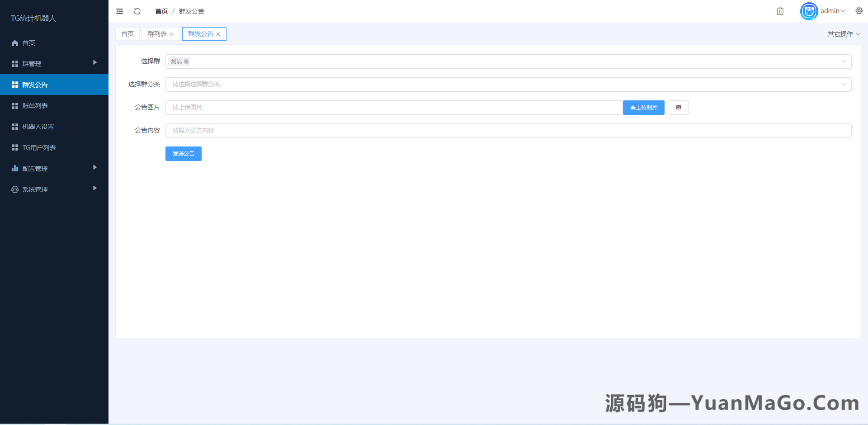Click the 机器人设置 icon in sidebar
Image resolution: width=868 pixels, height=425 pixels.
pyautogui.click(x=14, y=127)
